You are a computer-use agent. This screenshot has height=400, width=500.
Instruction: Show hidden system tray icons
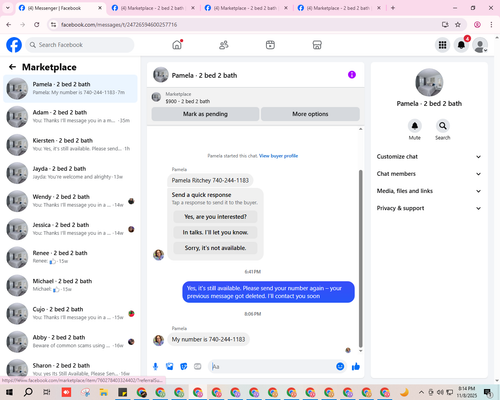tap(421, 392)
